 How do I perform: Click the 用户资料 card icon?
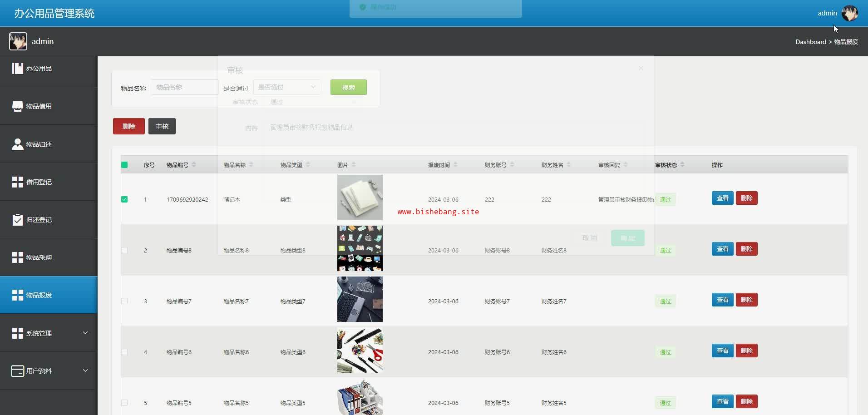coord(17,371)
